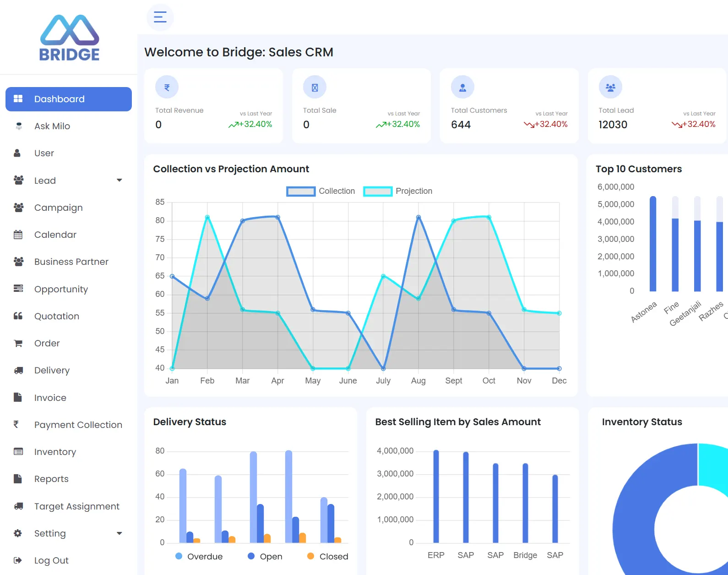
Task: Click the Best Selling Item by Sales Amount heading
Action: coord(458,422)
